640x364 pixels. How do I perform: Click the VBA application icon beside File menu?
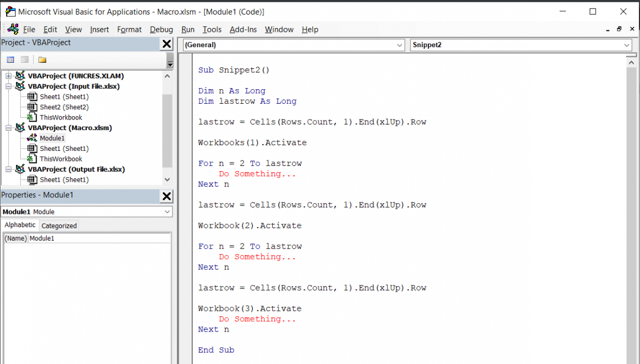12,29
